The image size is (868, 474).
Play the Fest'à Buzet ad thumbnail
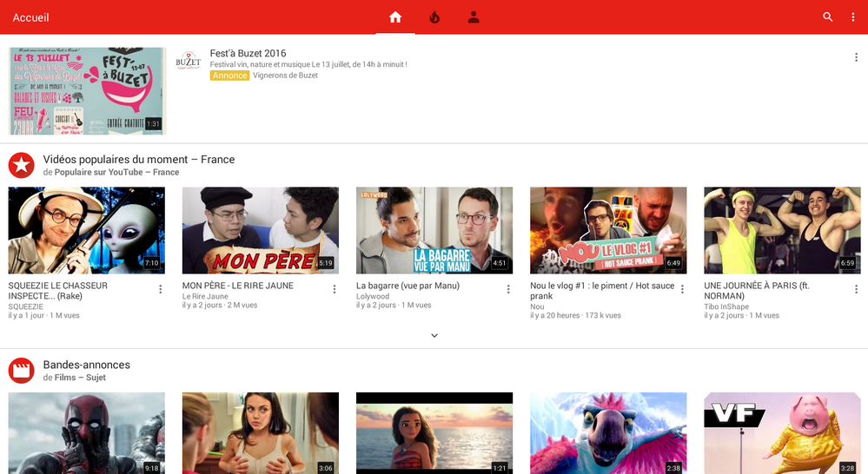(x=88, y=90)
